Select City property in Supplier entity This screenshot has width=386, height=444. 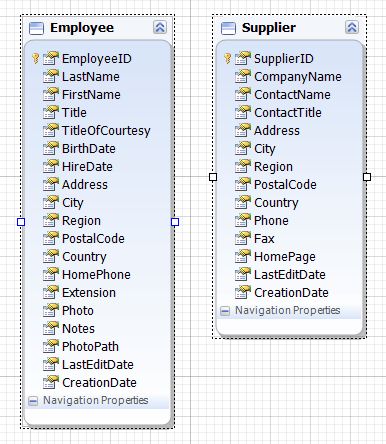point(265,149)
